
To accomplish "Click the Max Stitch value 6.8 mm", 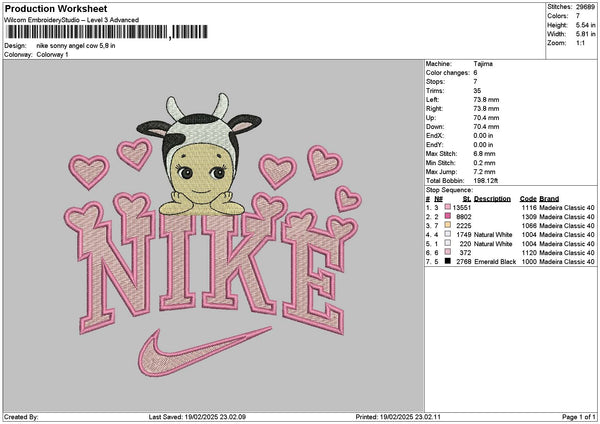I will pyautogui.click(x=484, y=153).
